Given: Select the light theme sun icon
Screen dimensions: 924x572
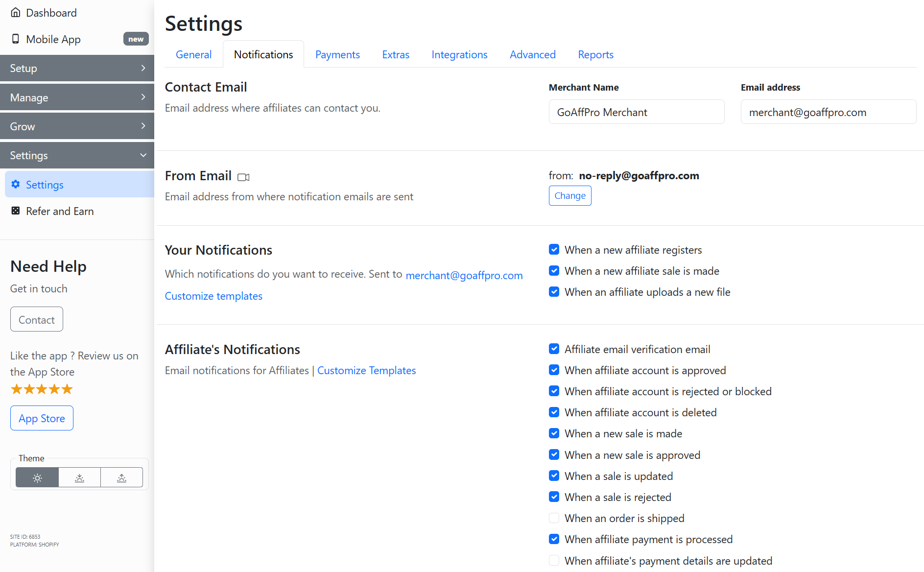Looking at the screenshot, I should click(37, 477).
